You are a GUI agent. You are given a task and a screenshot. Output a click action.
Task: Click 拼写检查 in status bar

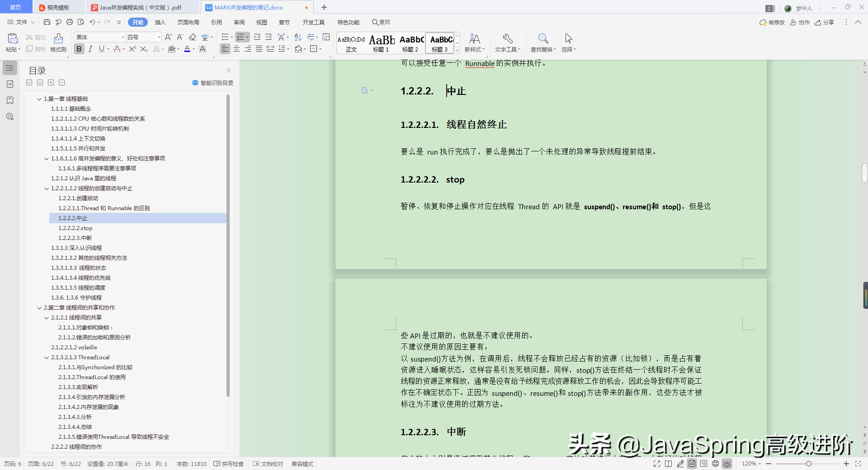(x=229, y=464)
